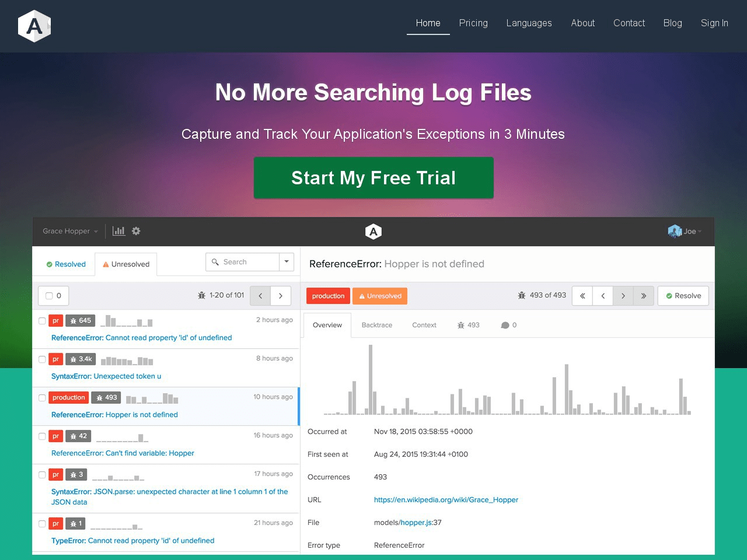Click the Start My Free Trial button
The height and width of the screenshot is (560, 747).
(373, 178)
